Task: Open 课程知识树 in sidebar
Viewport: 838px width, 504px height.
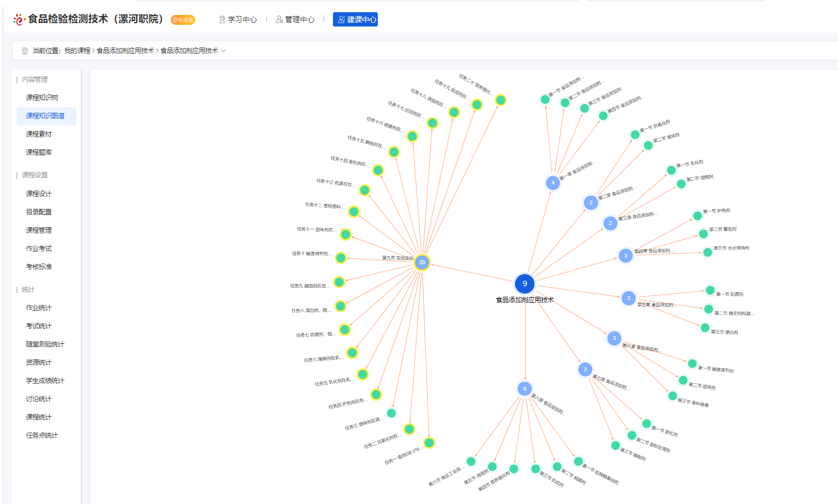Action: coord(42,98)
